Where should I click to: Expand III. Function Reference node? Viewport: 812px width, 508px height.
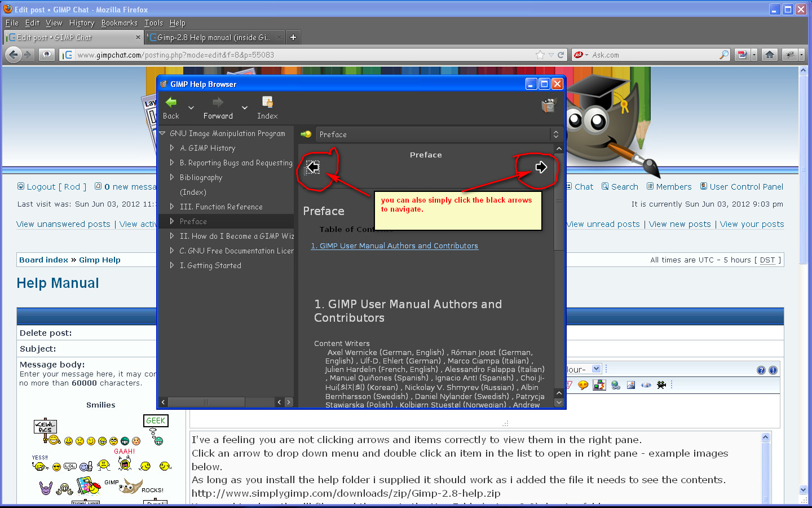[x=172, y=207]
